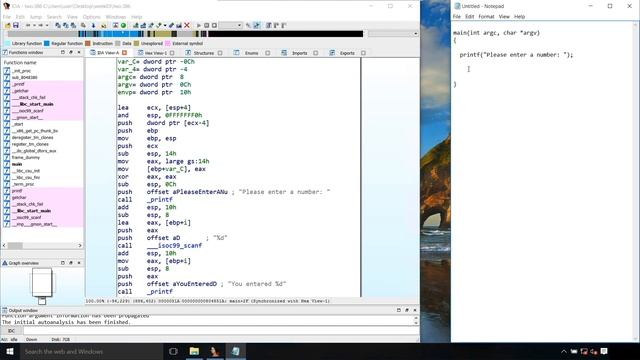640x360 pixels.
Task: Switch to Notepad via its taskbar icon
Action: (x=236, y=351)
